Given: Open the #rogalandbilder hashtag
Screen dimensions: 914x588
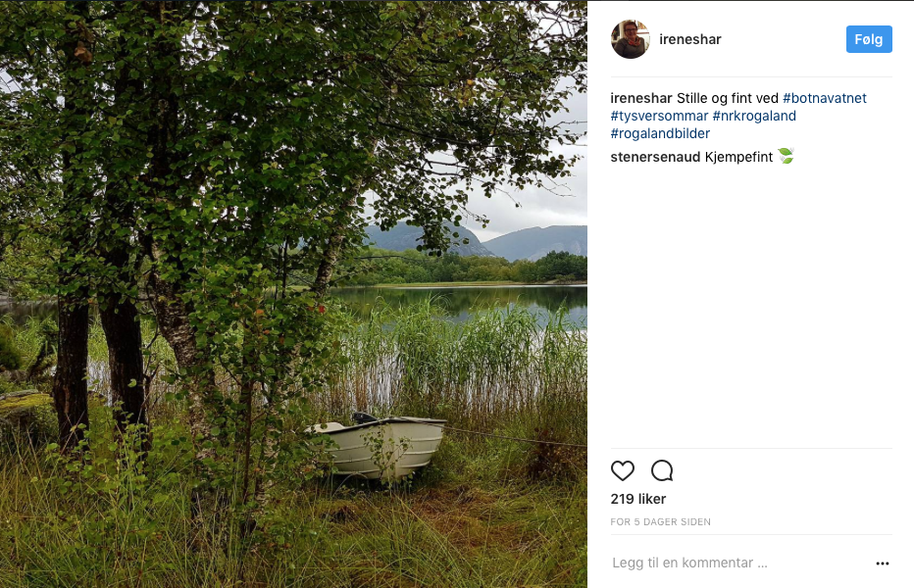Looking at the screenshot, I should [x=660, y=133].
